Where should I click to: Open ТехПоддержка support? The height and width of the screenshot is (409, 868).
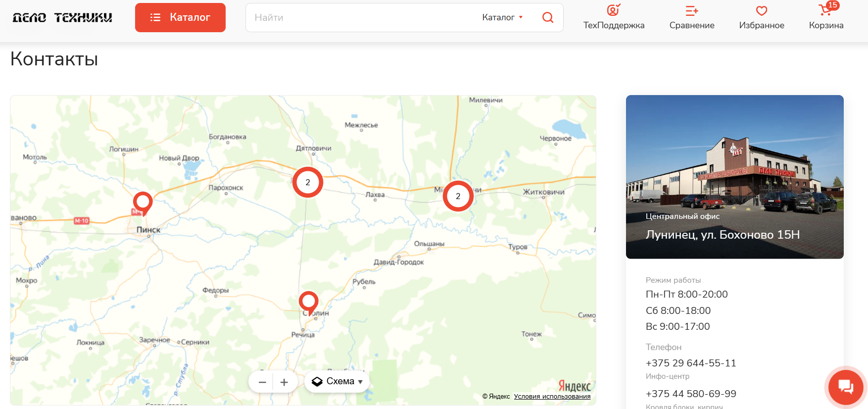[614, 17]
